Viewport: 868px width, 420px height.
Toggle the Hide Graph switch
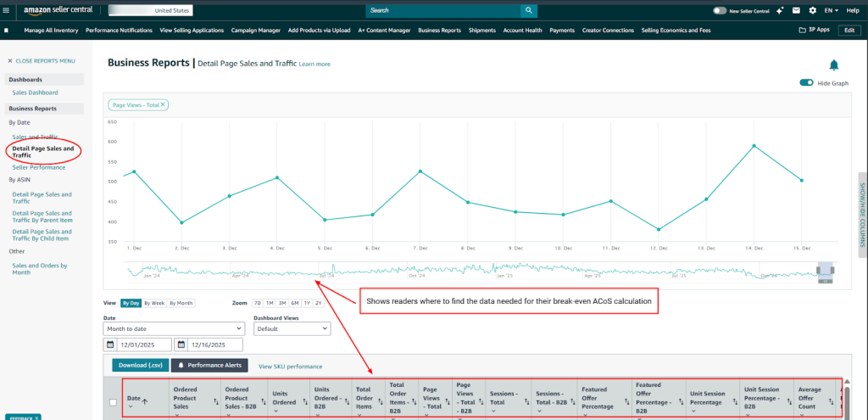pyautogui.click(x=807, y=82)
